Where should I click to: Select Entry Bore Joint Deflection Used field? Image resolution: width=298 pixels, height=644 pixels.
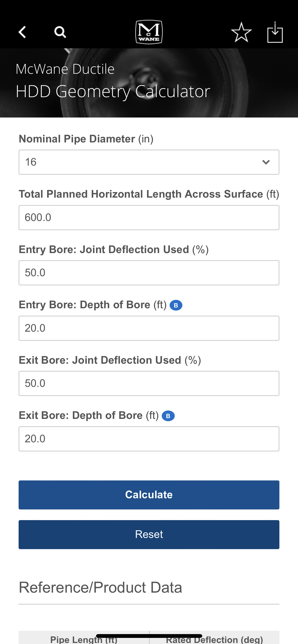coord(149,273)
